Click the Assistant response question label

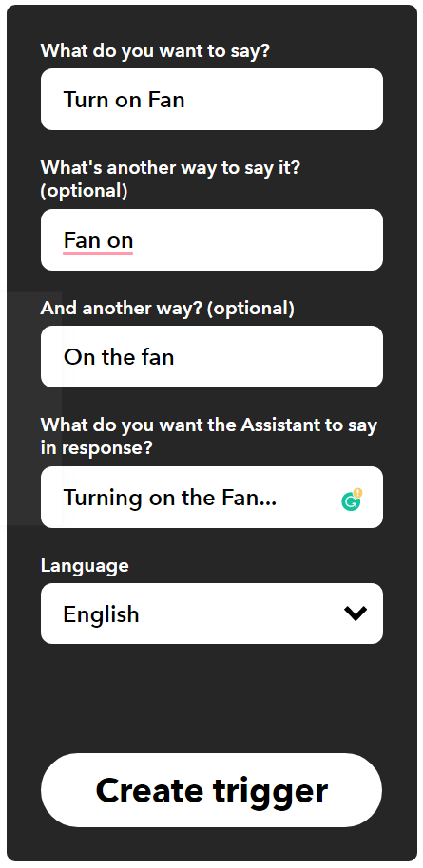click(x=209, y=436)
